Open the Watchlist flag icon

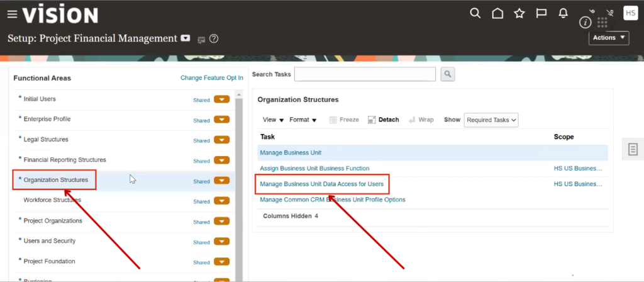pyautogui.click(x=541, y=13)
